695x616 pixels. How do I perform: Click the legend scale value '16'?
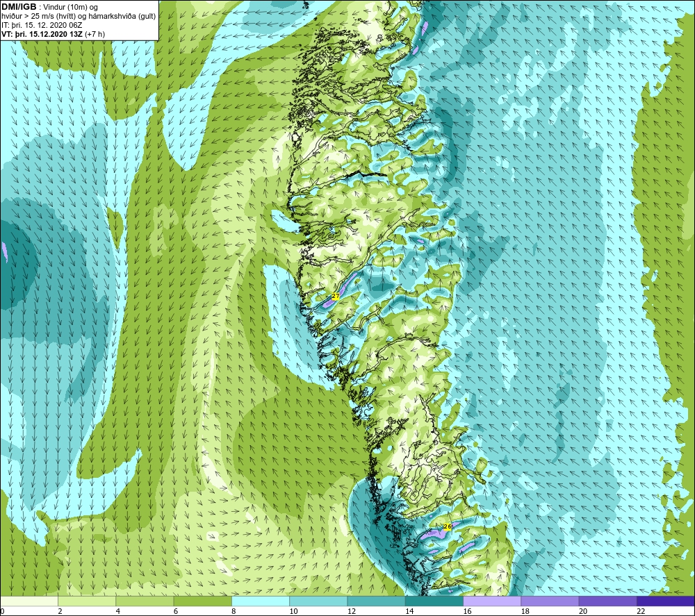click(467, 611)
